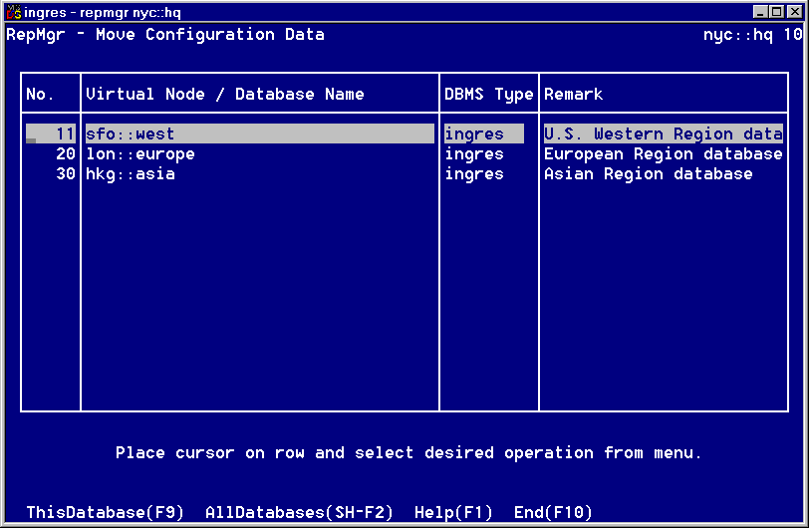Select End(F10) to exit screen
The height and width of the screenshot is (530, 812).
coord(553,513)
